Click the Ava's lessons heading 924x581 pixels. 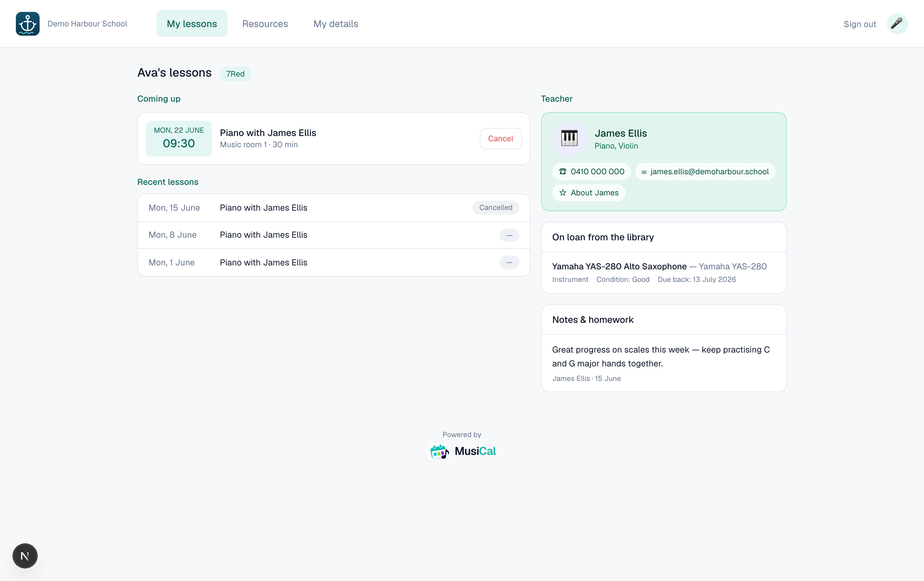[174, 73]
